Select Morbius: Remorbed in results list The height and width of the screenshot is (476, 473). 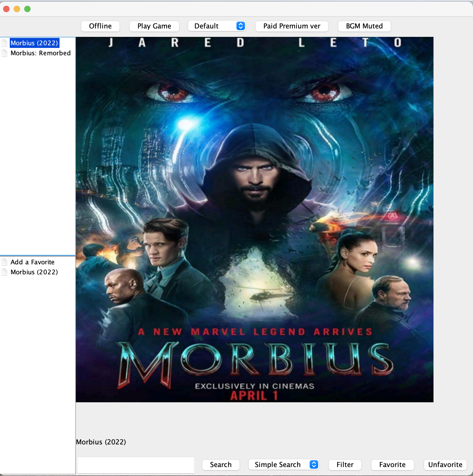coord(41,53)
